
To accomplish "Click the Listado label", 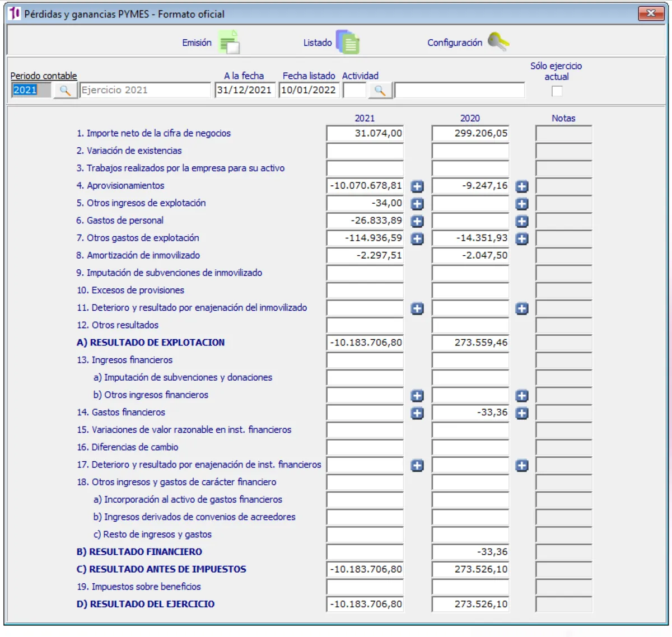I will [x=318, y=43].
